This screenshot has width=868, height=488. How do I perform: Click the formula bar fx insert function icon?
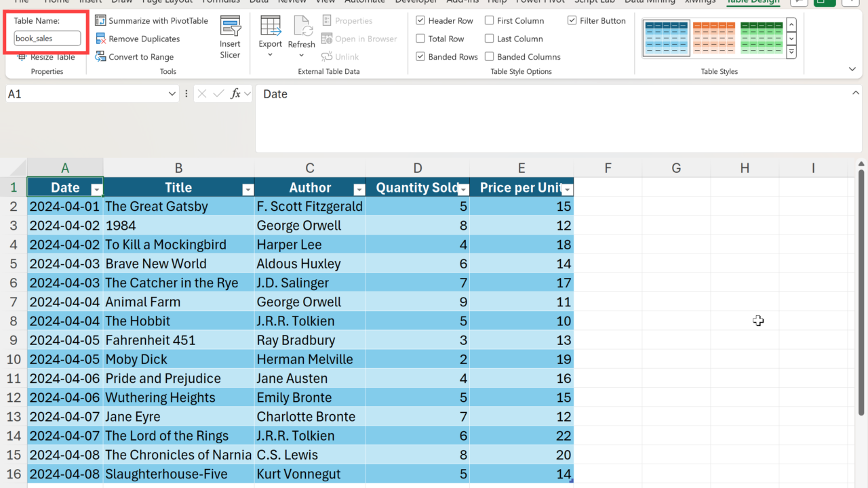point(235,94)
